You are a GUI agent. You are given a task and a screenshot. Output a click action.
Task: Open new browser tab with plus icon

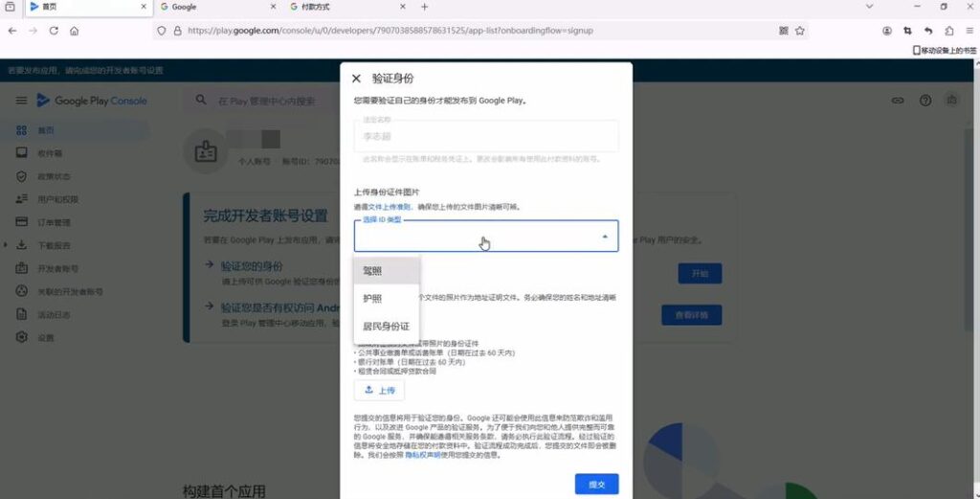[x=425, y=7]
